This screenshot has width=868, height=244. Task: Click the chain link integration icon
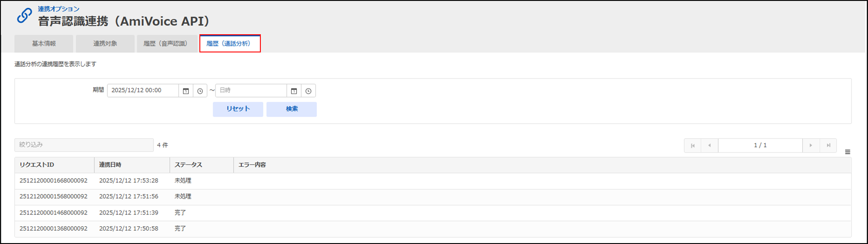coord(25,16)
